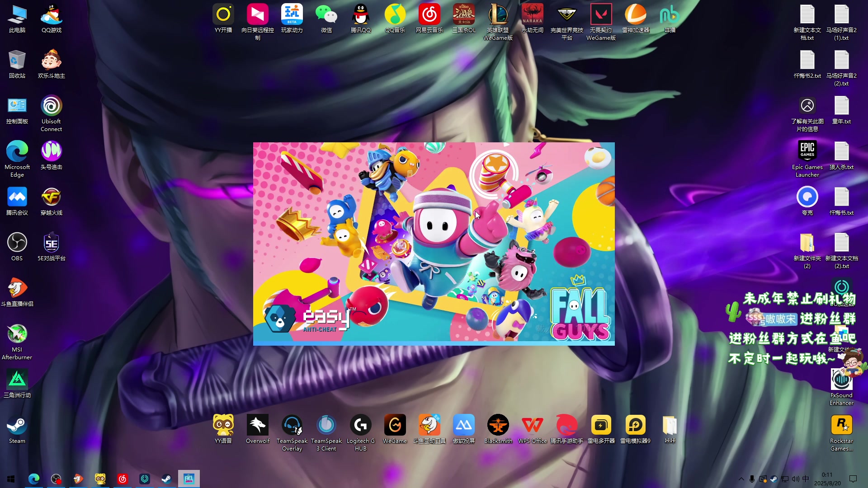868x488 pixels.
Task: Open 忏悔书2.txt file
Action: tap(807, 65)
